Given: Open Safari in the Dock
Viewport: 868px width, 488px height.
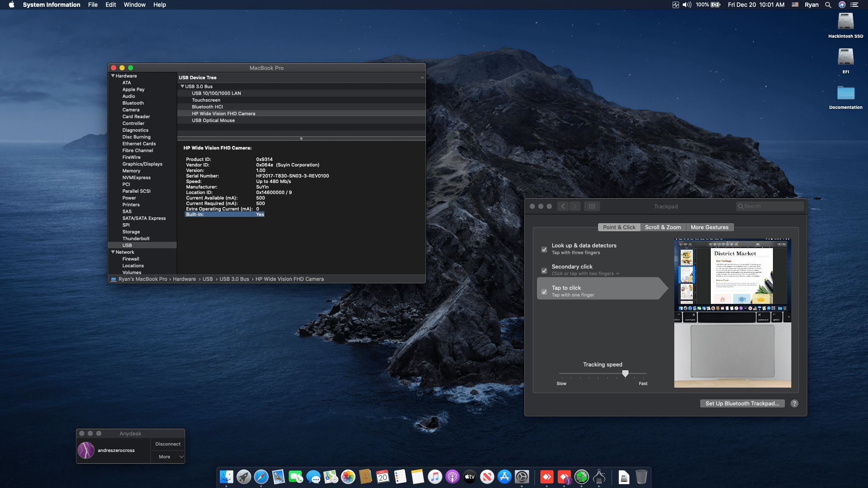Looking at the screenshot, I should click(x=261, y=477).
